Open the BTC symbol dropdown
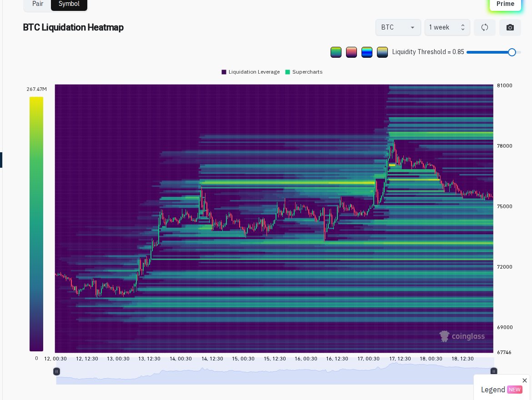 [x=398, y=27]
